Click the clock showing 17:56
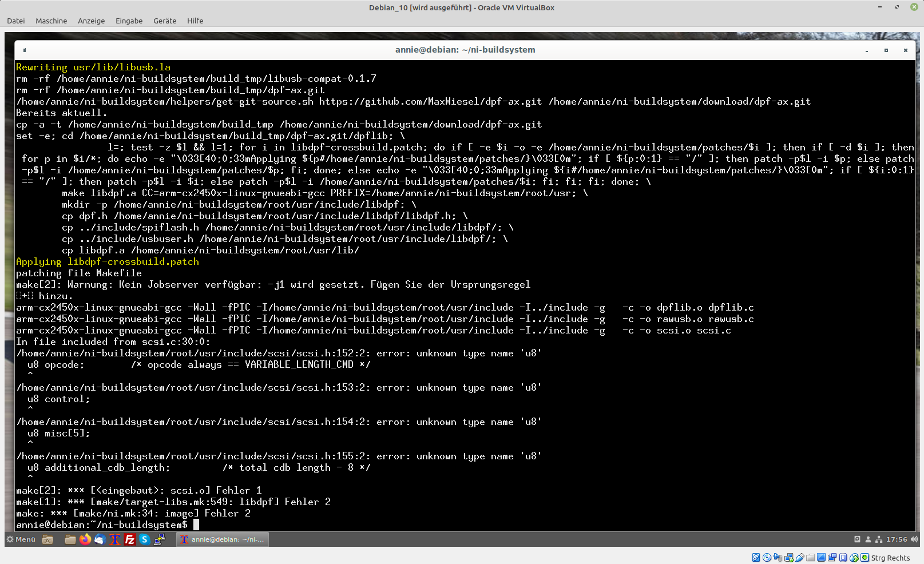Viewport: 924px width, 564px height. pos(897,539)
